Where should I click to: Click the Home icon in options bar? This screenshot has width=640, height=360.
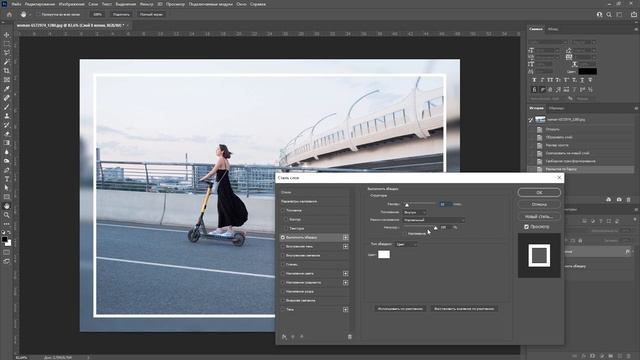(9, 14)
